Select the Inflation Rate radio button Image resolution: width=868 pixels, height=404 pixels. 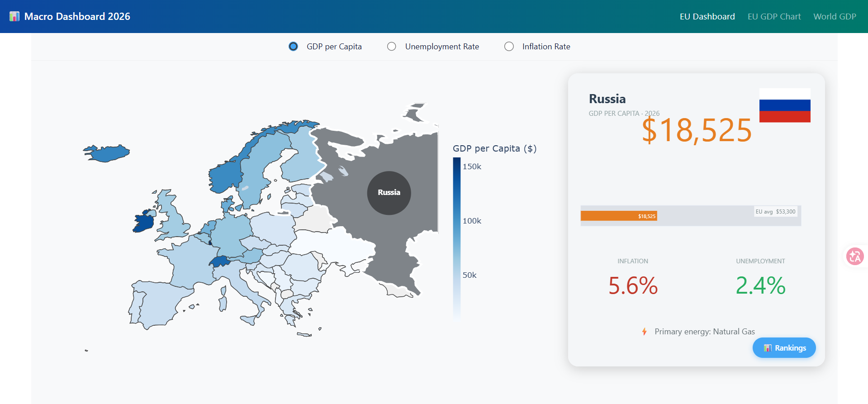509,47
